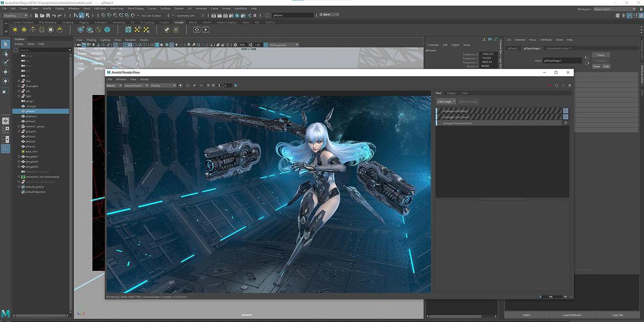This screenshot has height=322, width=644.
Task: Open the Add Imager dropdown
Action: coord(446,101)
